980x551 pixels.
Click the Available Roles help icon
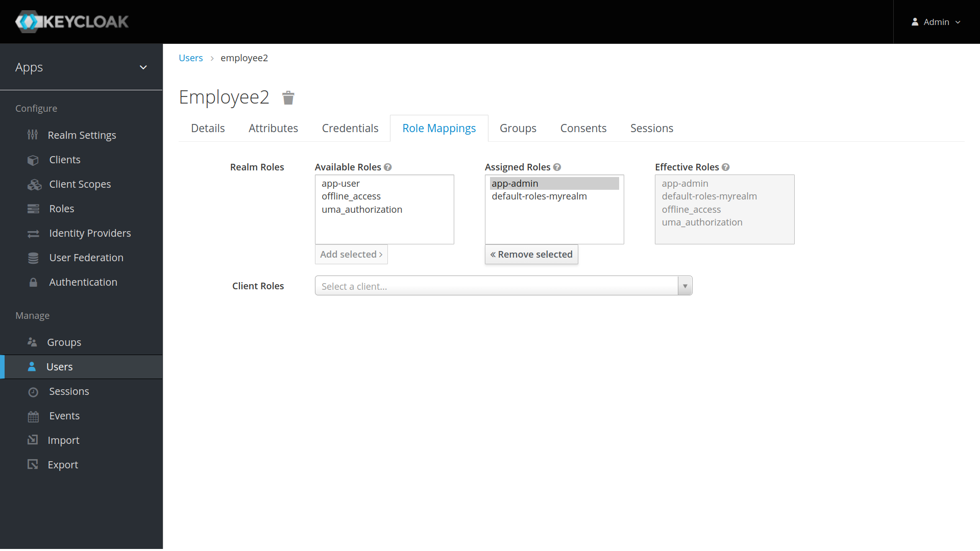pos(388,167)
